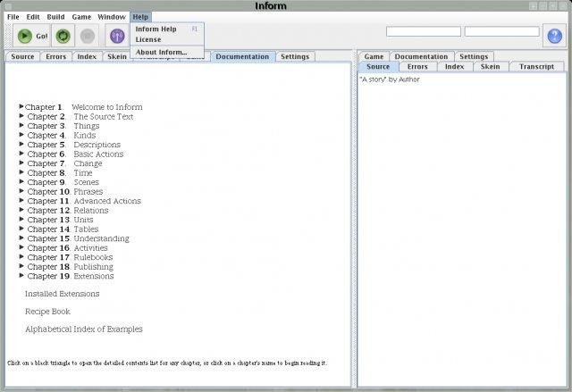This screenshot has height=392, width=572.
Task: Open Understanding chapter link
Action: 101,238
